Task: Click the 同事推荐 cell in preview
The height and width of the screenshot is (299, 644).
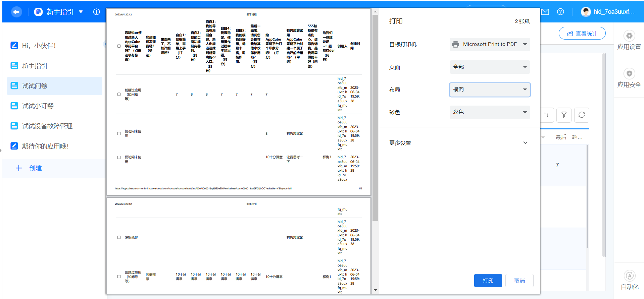Action: click(x=151, y=277)
